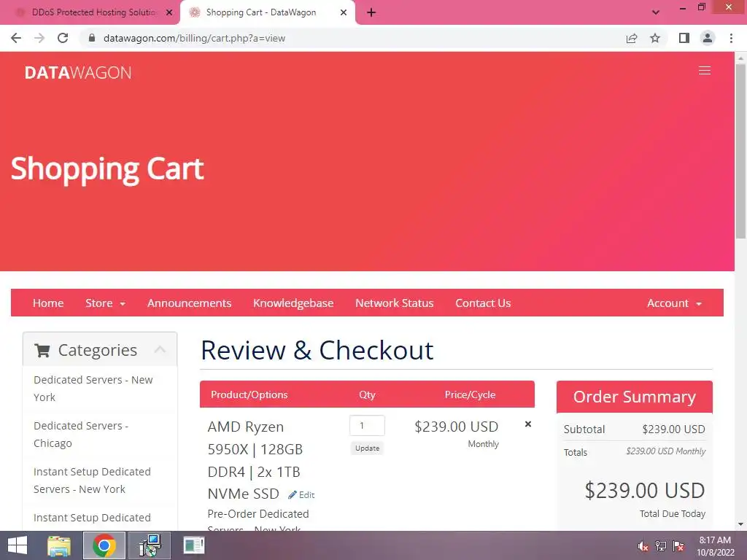Open Network Status page
Image resolution: width=747 pixels, height=560 pixels.
(x=395, y=303)
